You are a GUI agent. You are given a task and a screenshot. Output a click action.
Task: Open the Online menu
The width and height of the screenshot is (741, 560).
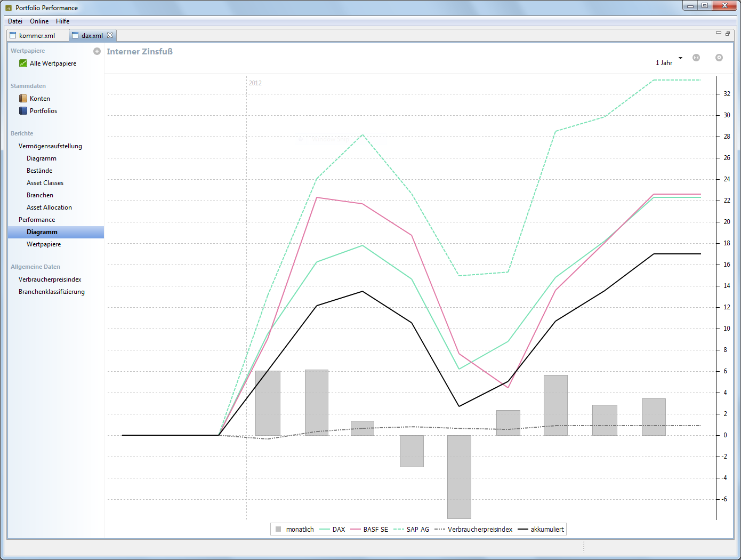39,21
